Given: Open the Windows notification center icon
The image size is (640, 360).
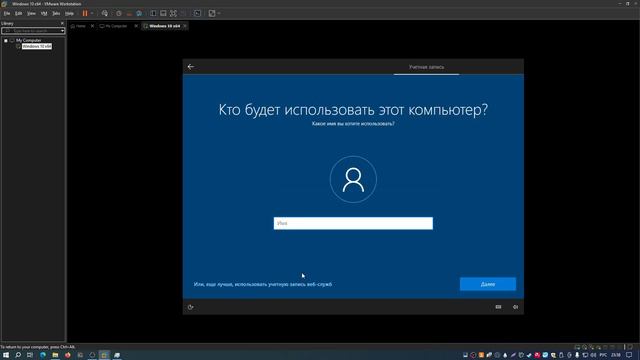Looking at the screenshot, I should [x=629, y=355].
